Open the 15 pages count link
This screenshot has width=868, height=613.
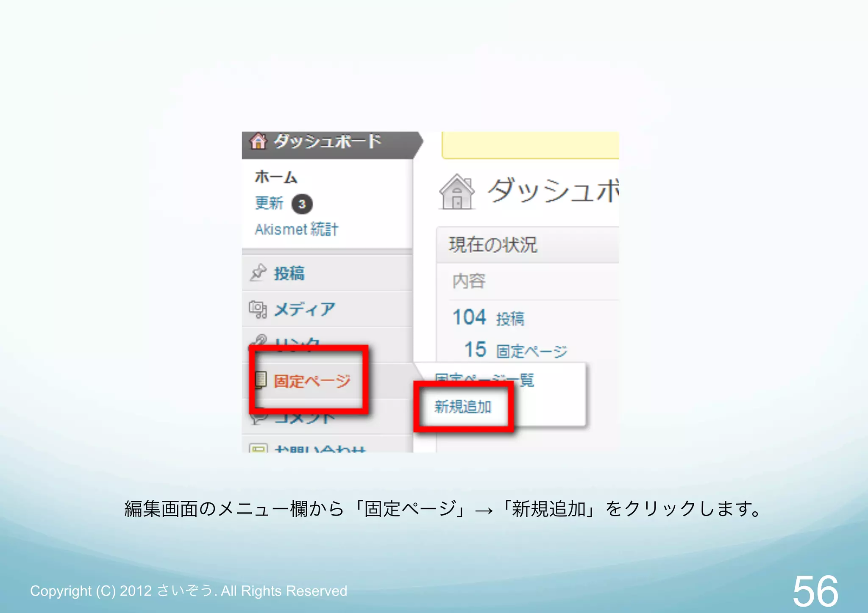(x=475, y=350)
